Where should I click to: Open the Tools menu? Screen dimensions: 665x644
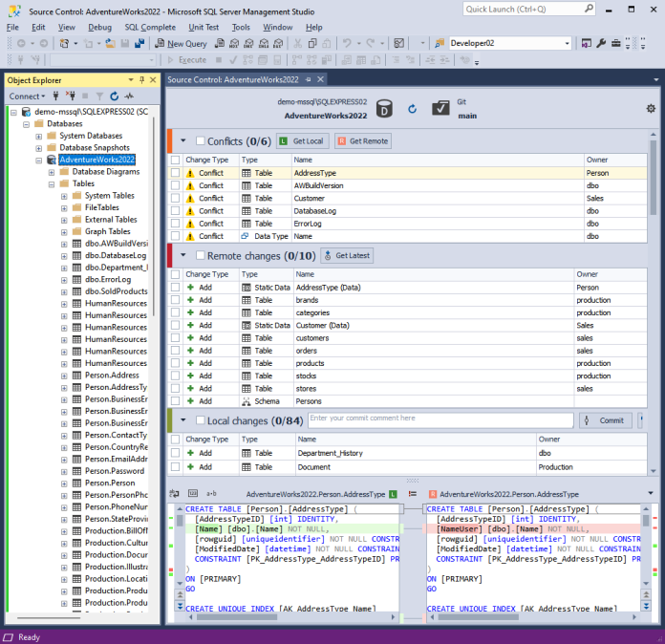point(241,27)
